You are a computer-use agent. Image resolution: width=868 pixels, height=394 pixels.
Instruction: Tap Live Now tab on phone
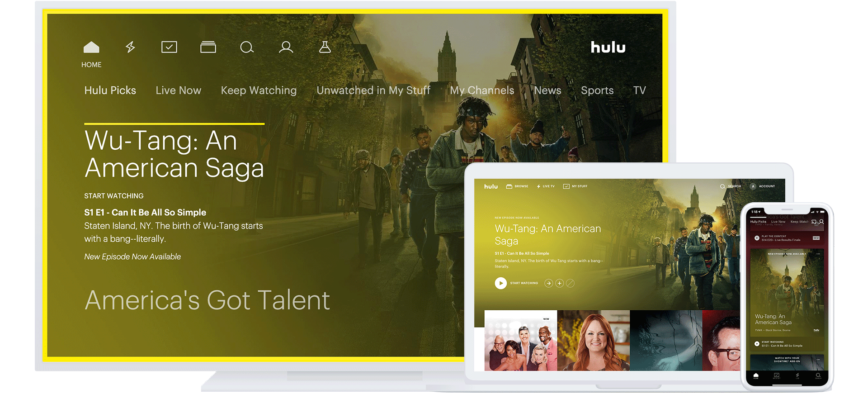[778, 222]
